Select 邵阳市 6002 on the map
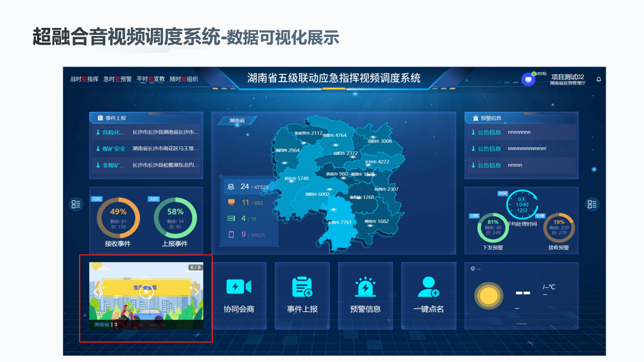 tap(318, 194)
